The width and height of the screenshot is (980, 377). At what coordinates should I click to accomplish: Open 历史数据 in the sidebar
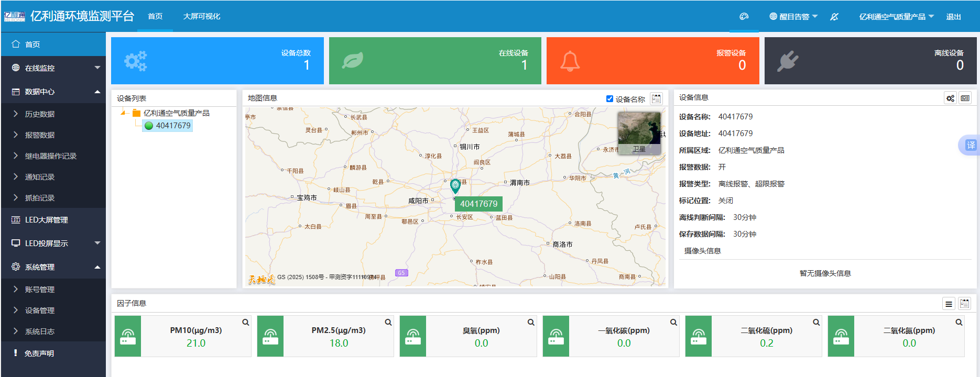[40, 114]
